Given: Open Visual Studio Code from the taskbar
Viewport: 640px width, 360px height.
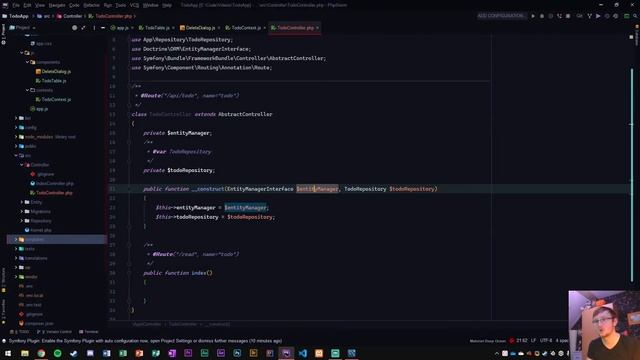Looking at the screenshot, I should (x=302, y=353).
